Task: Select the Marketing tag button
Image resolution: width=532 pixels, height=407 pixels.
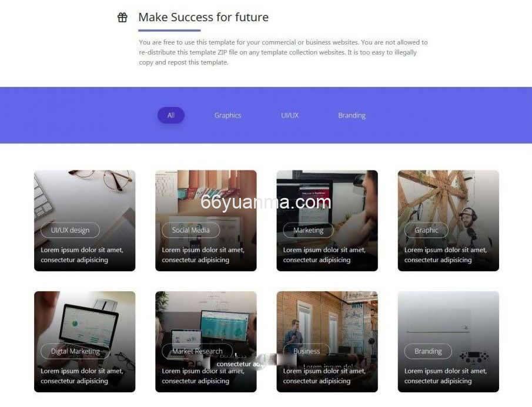Action: pos(309,230)
